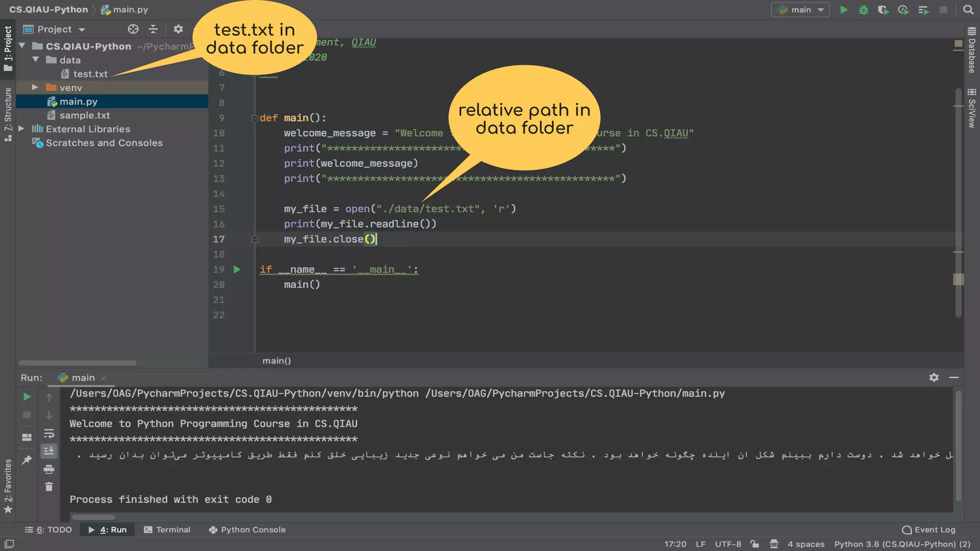Toggle soft-wrap in Run console
This screenshot has width=980, height=551.
point(49,433)
